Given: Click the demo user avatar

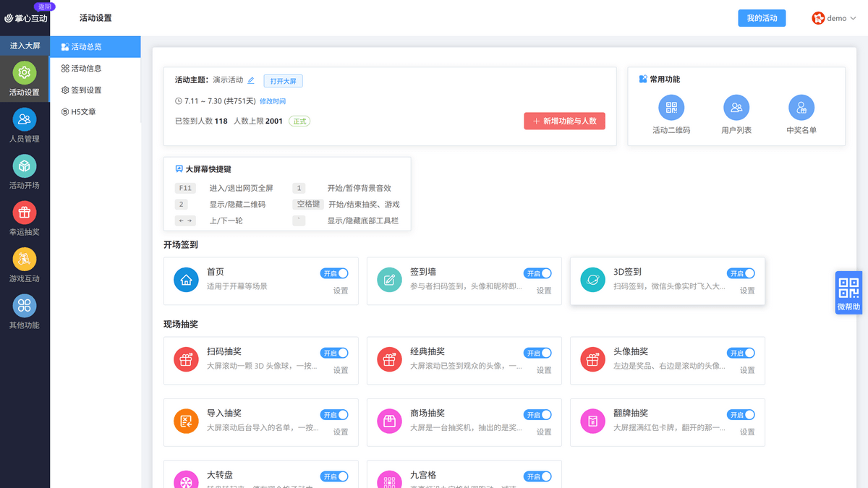Looking at the screenshot, I should coord(818,18).
